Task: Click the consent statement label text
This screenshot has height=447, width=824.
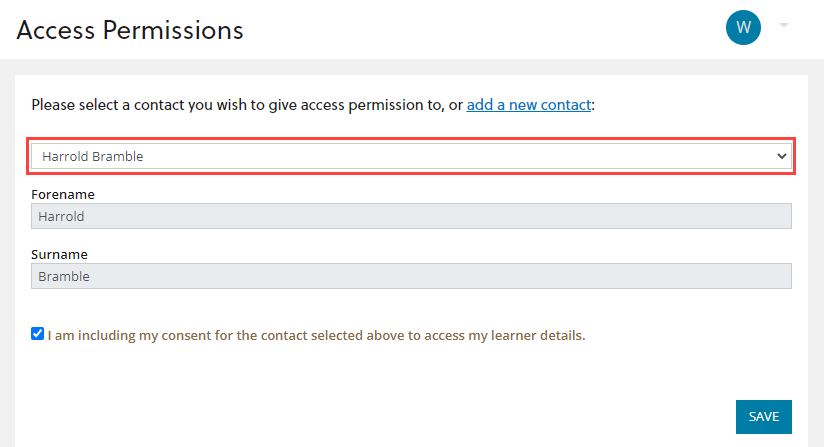Action: click(316, 336)
